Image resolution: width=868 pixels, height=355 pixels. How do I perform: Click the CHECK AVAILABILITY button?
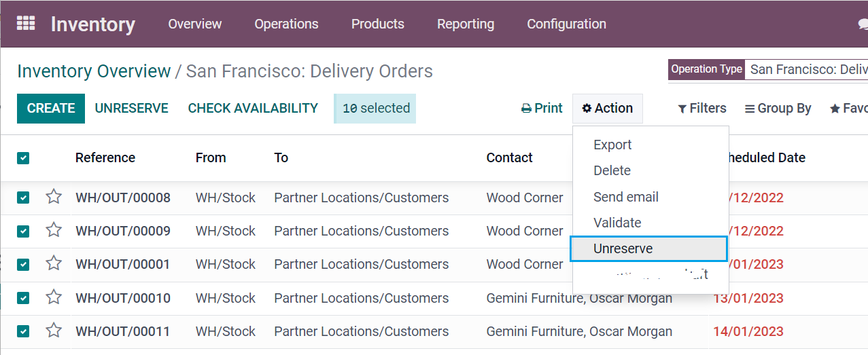(x=253, y=109)
